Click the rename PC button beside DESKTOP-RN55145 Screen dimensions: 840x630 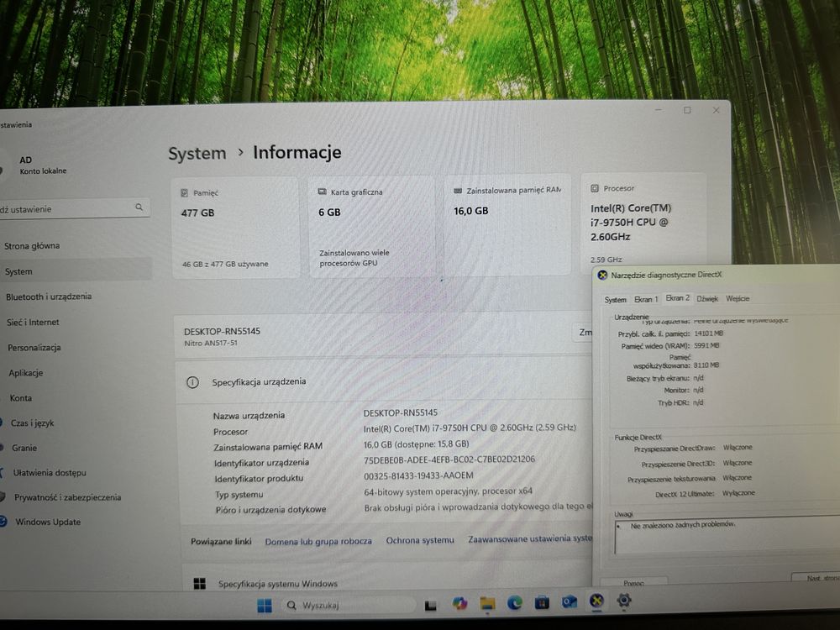[x=584, y=332]
